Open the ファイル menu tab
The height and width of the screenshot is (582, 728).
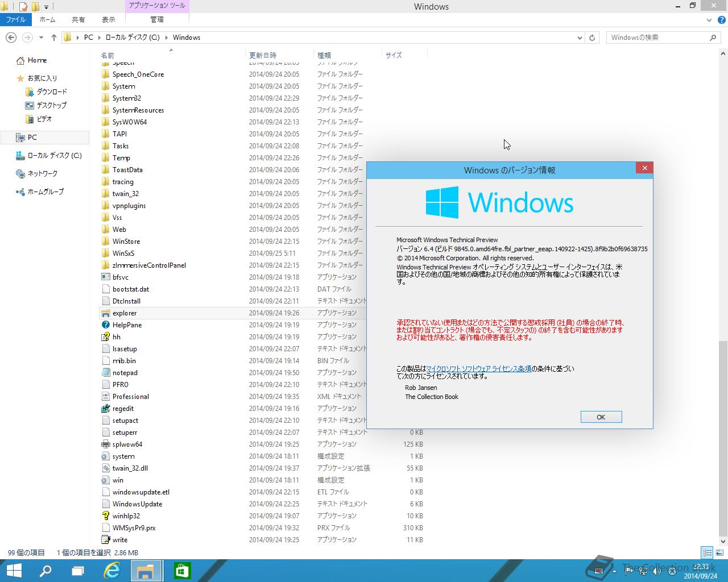point(16,19)
